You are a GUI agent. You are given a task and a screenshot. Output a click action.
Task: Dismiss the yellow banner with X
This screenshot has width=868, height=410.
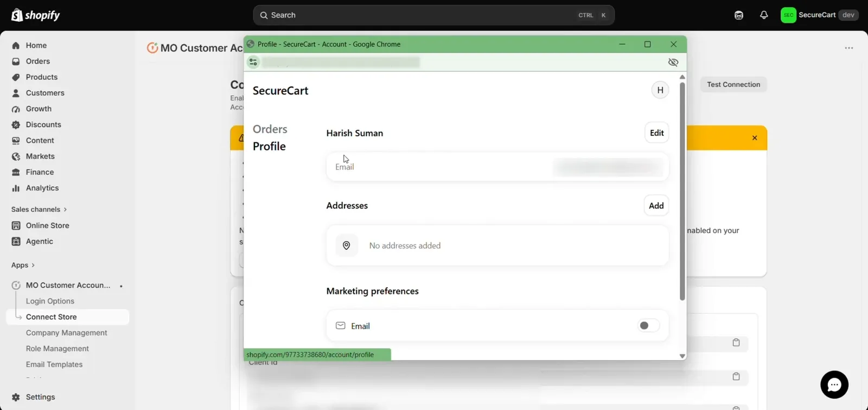[x=755, y=138]
